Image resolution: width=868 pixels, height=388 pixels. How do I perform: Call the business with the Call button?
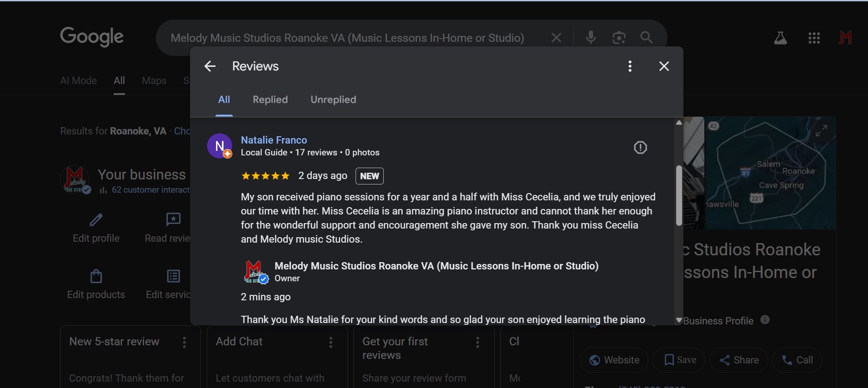(797, 360)
